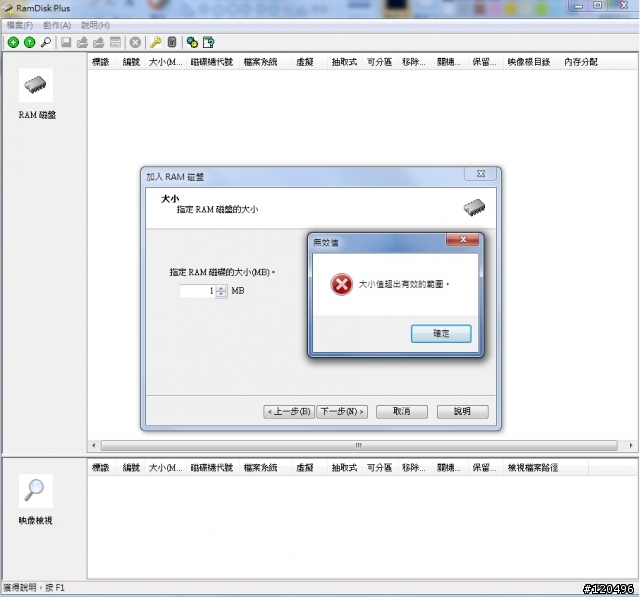Select the 映像檢視 magnifier icon in the lower left pane

click(x=36, y=491)
